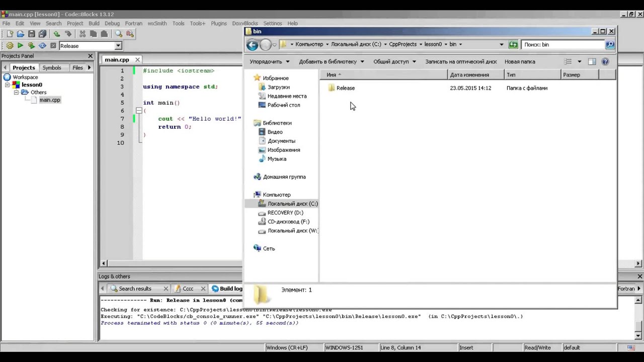This screenshot has width=644, height=362.
Task: Close the Projects Panel
Action: (x=91, y=56)
